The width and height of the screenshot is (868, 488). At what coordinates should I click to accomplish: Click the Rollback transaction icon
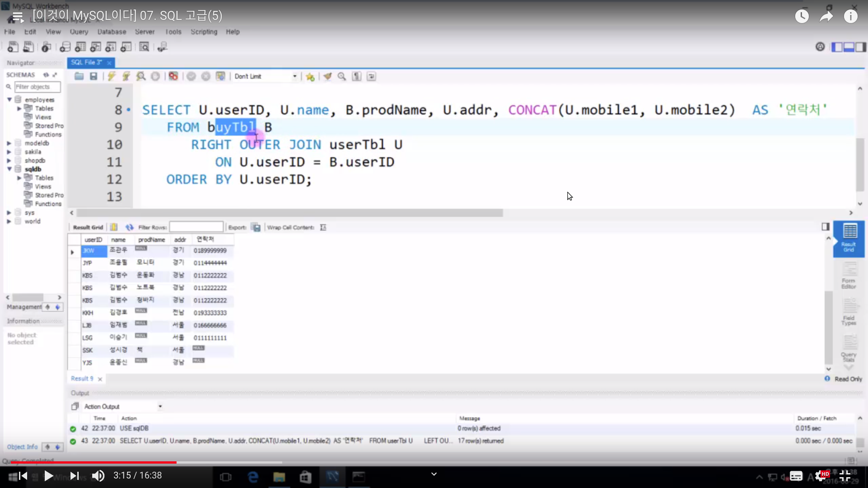point(206,76)
